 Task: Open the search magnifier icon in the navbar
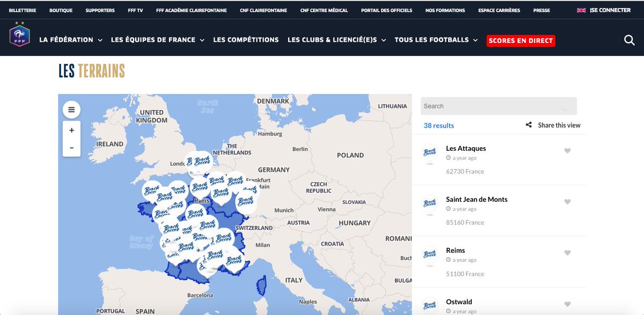point(630,40)
